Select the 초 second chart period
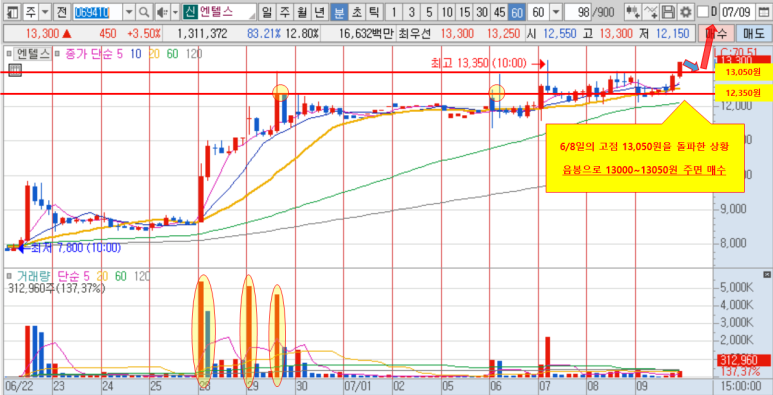This screenshot has width=773, height=395. click(356, 12)
